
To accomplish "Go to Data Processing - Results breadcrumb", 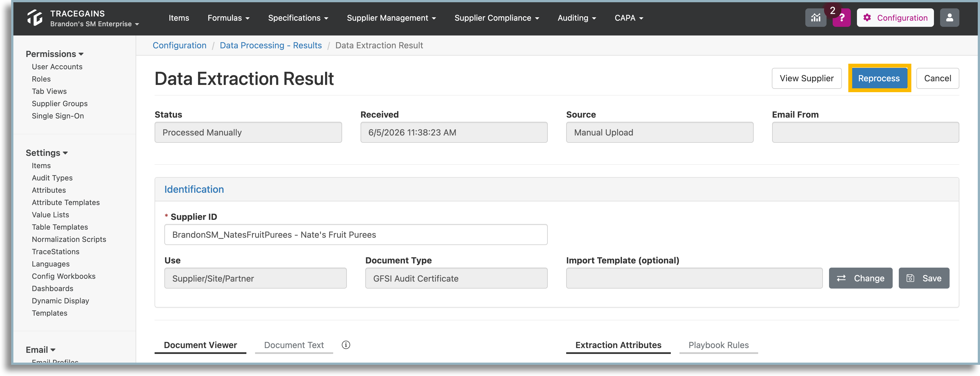I will pyautogui.click(x=270, y=45).
